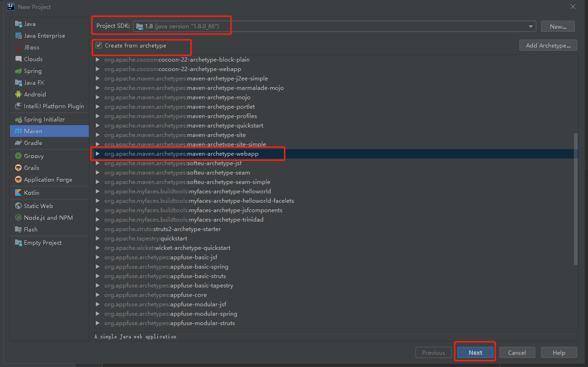Expand appfuse-basic-spring node

pos(98,267)
